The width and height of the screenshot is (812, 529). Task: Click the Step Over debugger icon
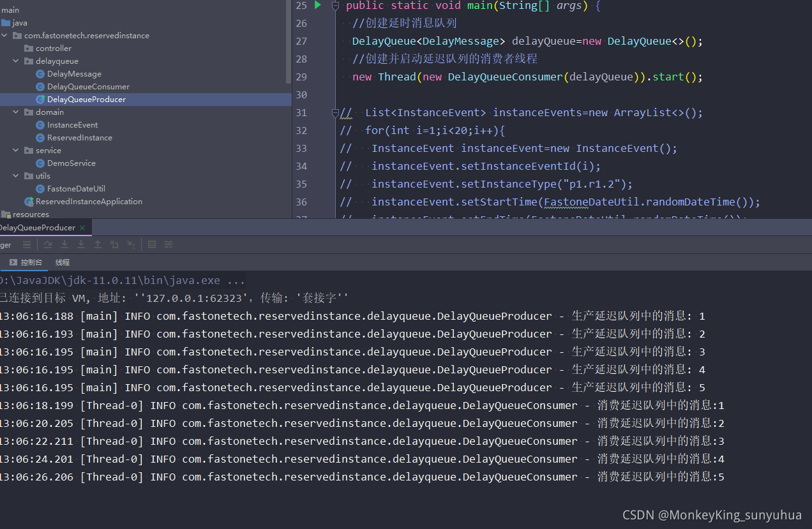[48, 244]
